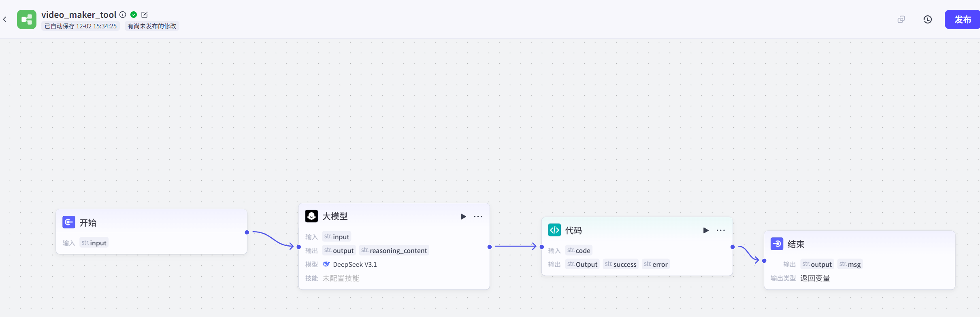Select the 代码 node title
Screen dimensions: 980x317
[x=573, y=230]
